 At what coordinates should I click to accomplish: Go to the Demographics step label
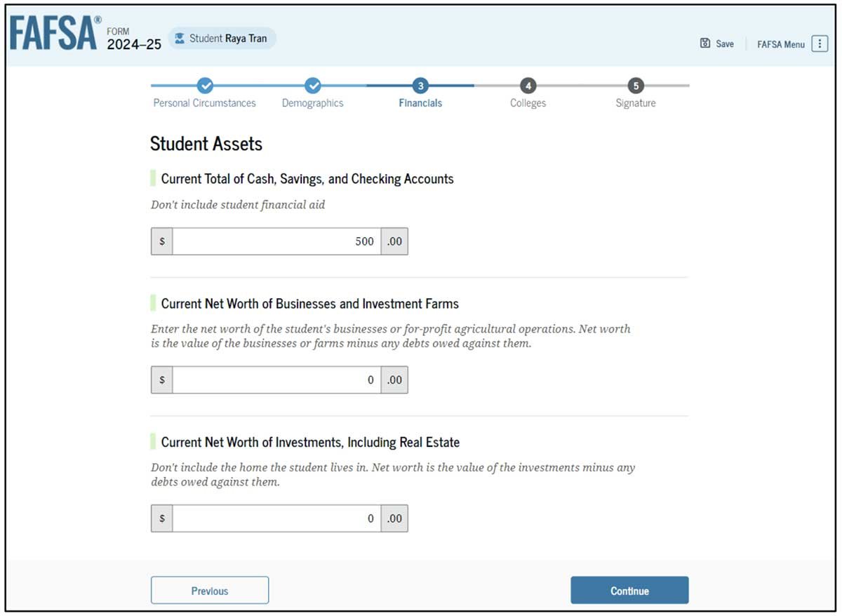(313, 103)
